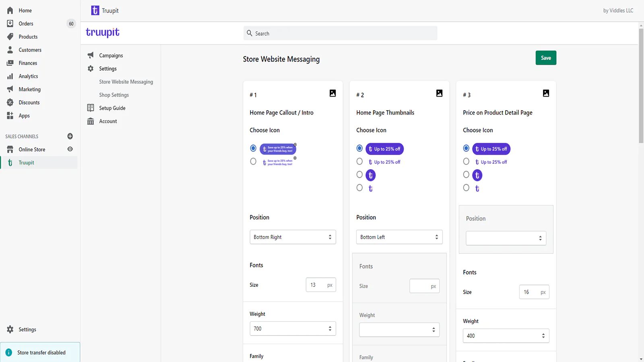The height and width of the screenshot is (362, 644).
Task: Open empty Position dropdown in card #3
Action: click(506, 238)
